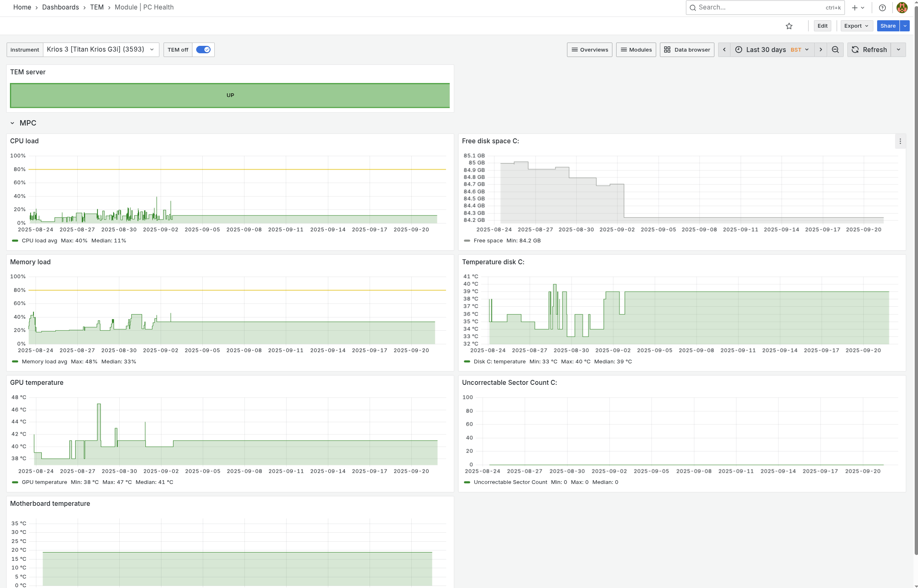Open the refresh interval dropdown arrow
Screen dimensions: 918x588
[898, 50]
